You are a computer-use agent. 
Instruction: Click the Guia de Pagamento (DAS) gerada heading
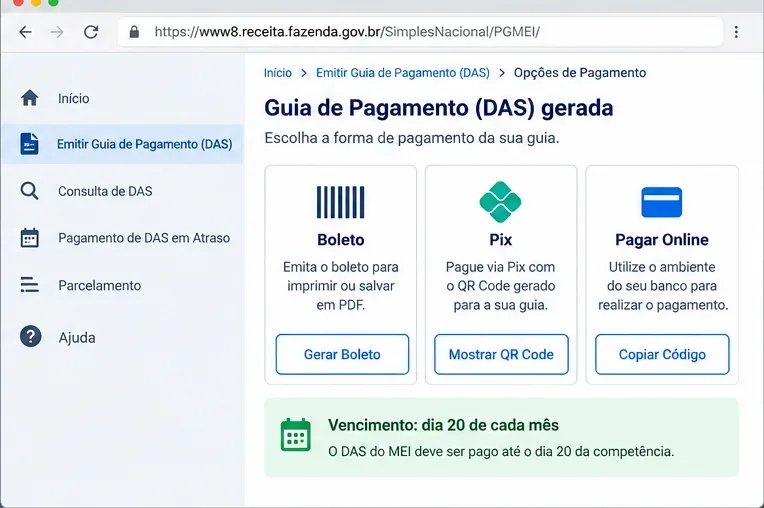pyautogui.click(x=439, y=108)
